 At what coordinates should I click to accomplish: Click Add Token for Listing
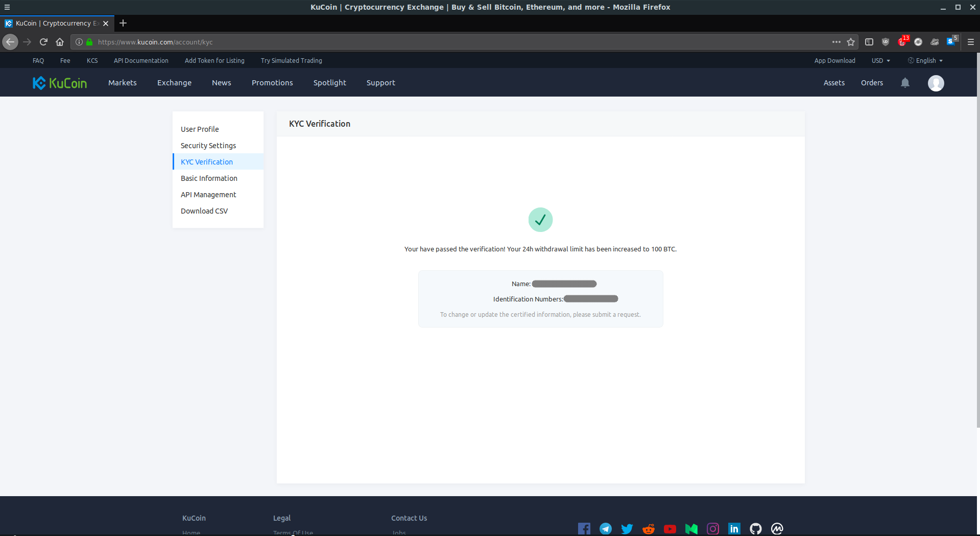click(x=214, y=60)
